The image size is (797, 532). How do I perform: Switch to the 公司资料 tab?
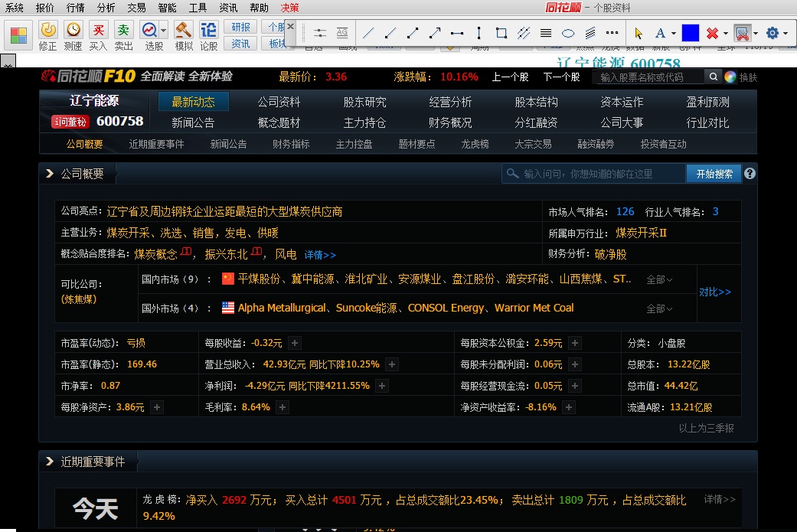tap(279, 102)
